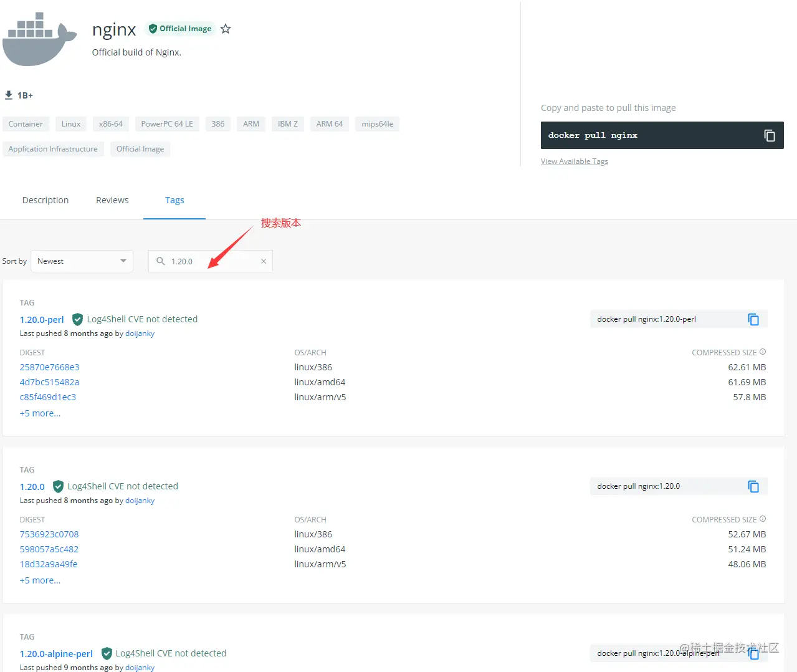Click info icon beside 1.20.0 compressed size

click(x=763, y=519)
